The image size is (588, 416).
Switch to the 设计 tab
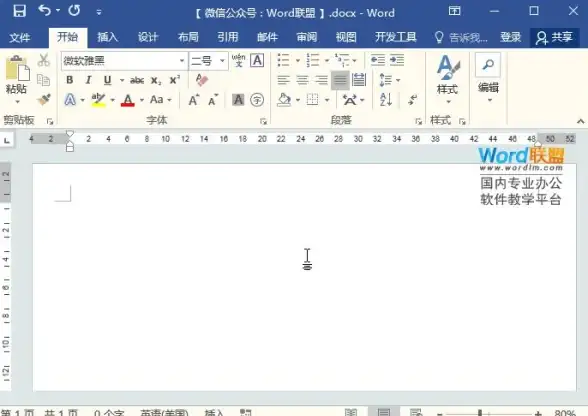[x=148, y=37]
